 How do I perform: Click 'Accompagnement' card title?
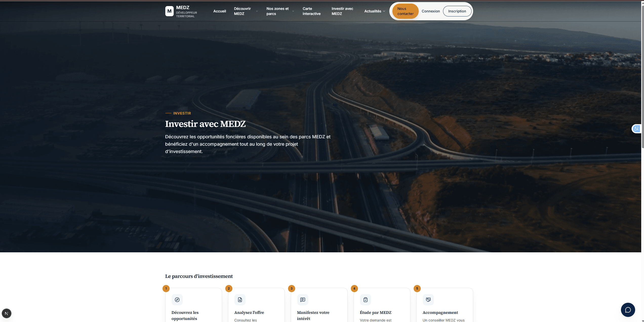tap(440, 312)
